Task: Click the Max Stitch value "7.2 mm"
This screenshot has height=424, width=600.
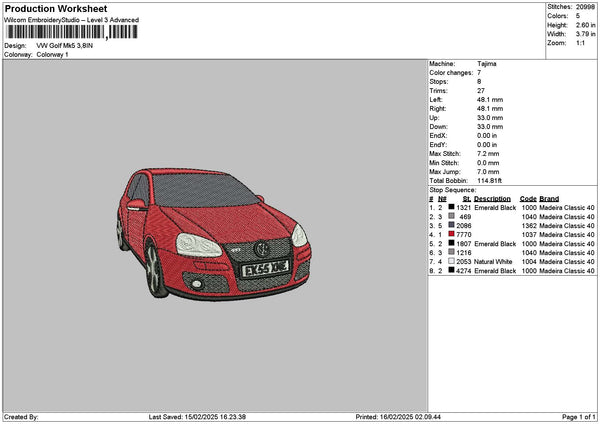Action: tap(488, 153)
